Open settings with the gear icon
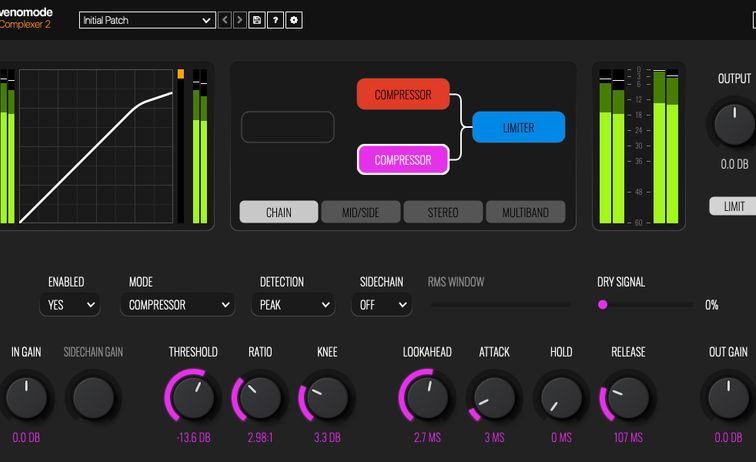The image size is (756, 462). [x=293, y=20]
